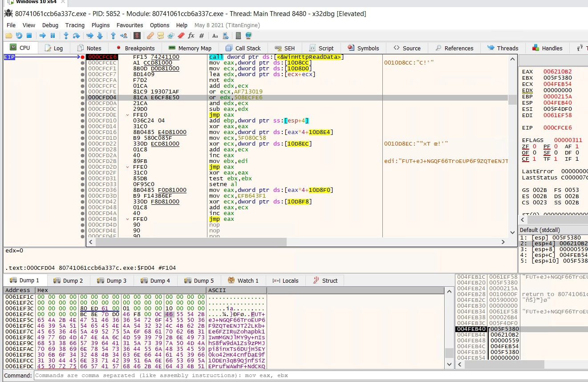Toggle breakpoint bullet at address 000CFD16
Viewport: 588px width, 382px height.
click(82, 132)
